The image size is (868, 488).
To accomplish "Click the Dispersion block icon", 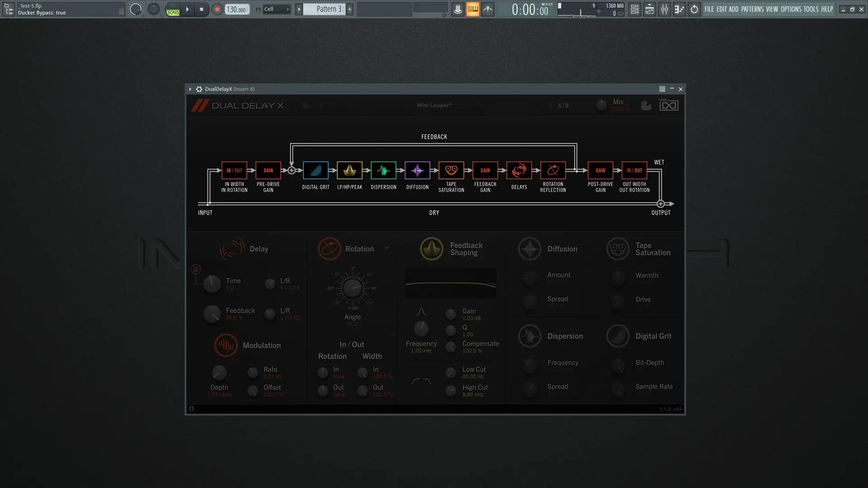I will click(x=383, y=170).
